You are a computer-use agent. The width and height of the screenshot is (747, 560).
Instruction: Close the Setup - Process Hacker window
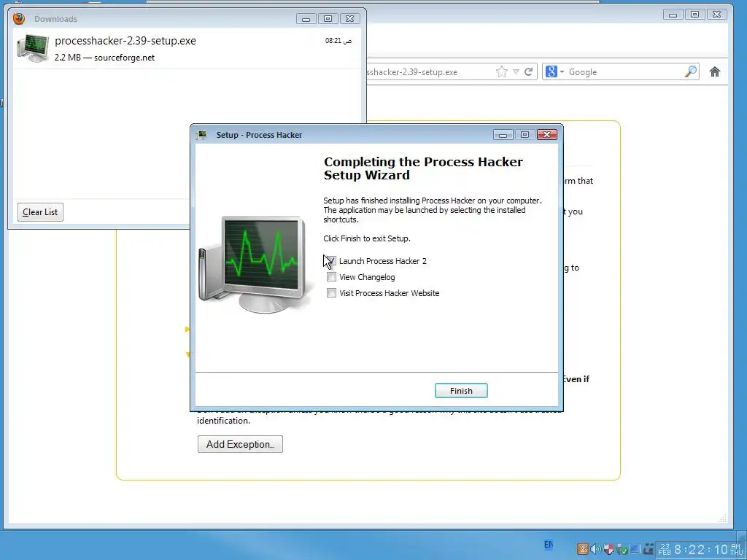tap(547, 135)
